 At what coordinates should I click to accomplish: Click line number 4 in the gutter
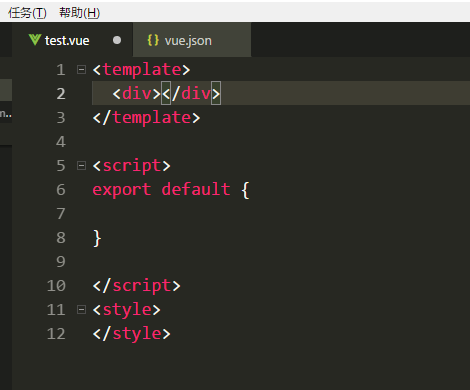click(61, 142)
